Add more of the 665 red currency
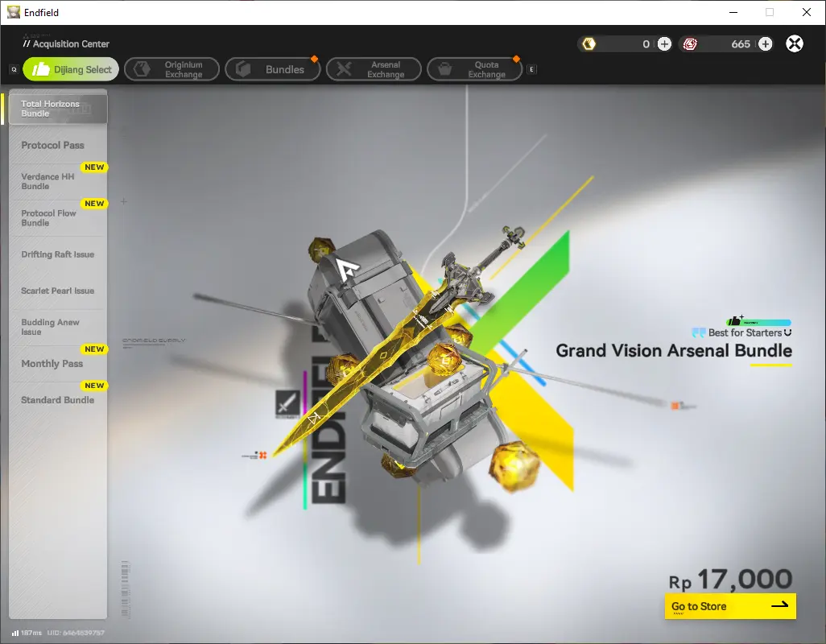 766,43
